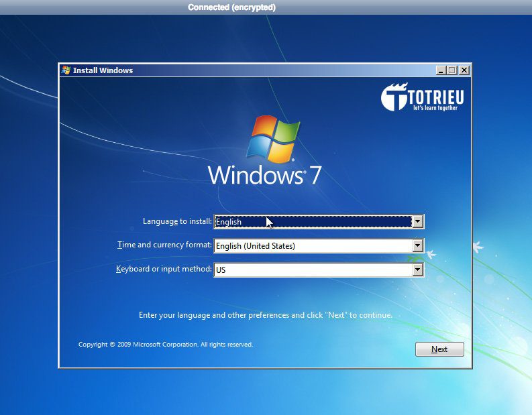532x415 pixels.
Task: Select the highlighted English language field
Action: point(313,222)
